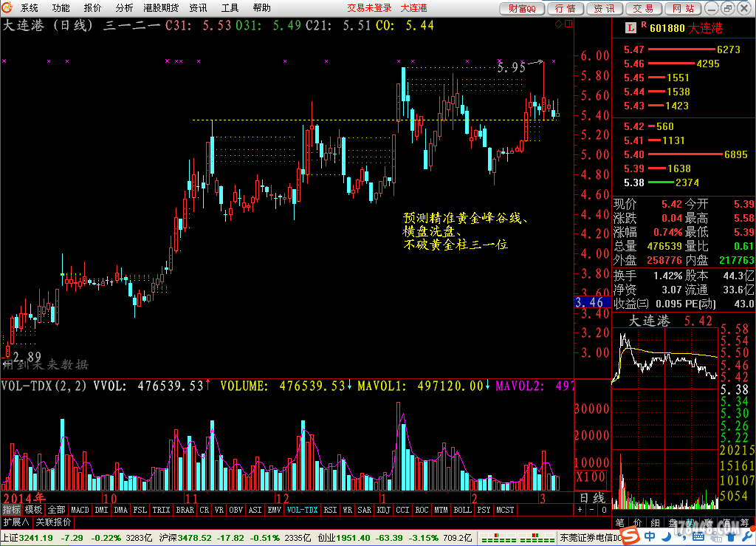Screen dimensions: 756x546
Task: Click the small R marker before 601880
Action: (643, 24)
